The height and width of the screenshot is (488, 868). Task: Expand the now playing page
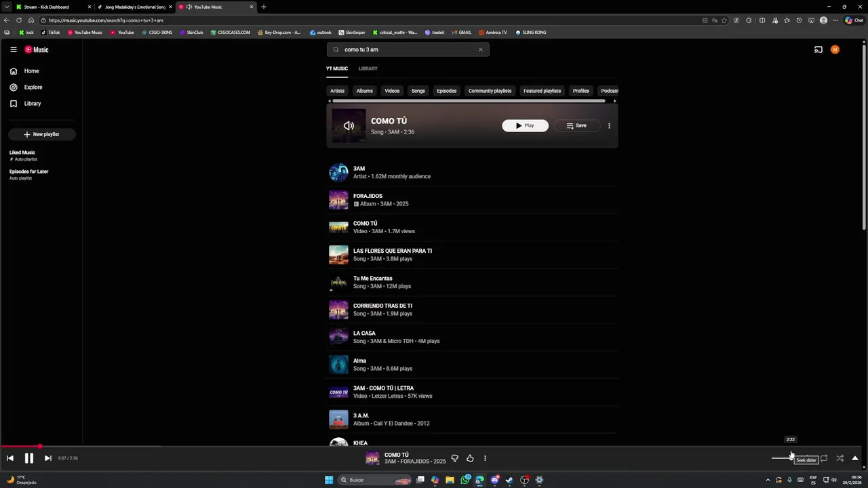(855, 458)
